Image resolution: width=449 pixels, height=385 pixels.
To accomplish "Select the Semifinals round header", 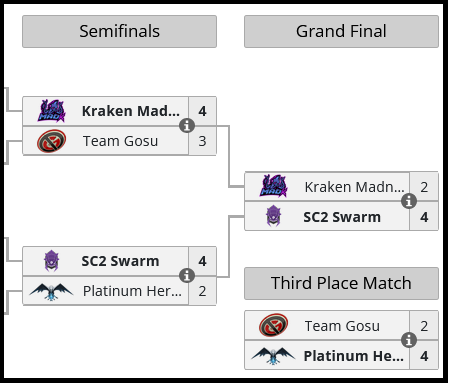I will pos(119,31).
